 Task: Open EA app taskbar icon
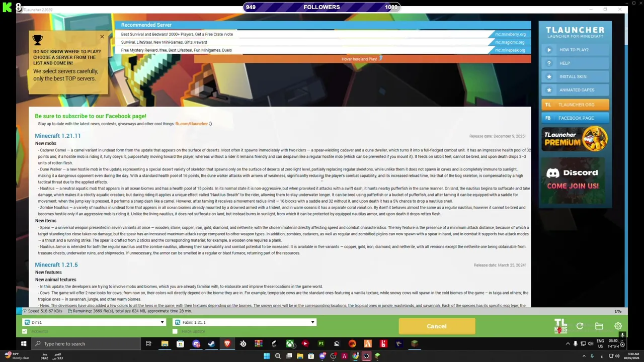(x=352, y=344)
